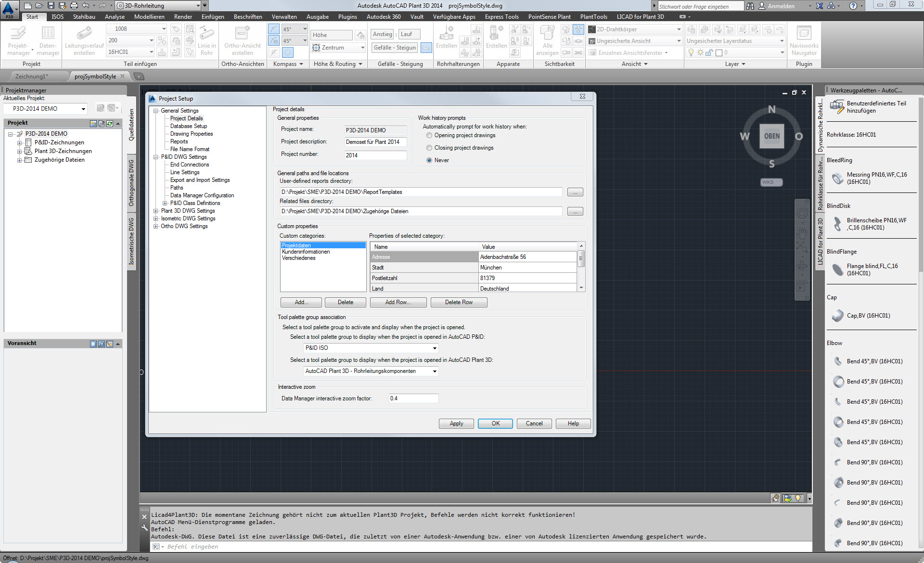Open the 16HC01 spec dropdown
Screen dimensions: 924x563
(x=151, y=52)
